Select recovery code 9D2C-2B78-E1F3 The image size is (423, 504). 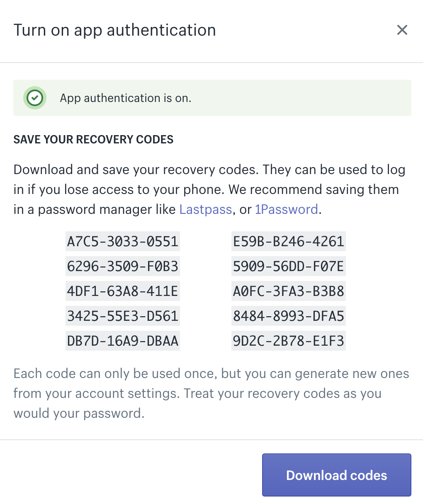click(288, 341)
